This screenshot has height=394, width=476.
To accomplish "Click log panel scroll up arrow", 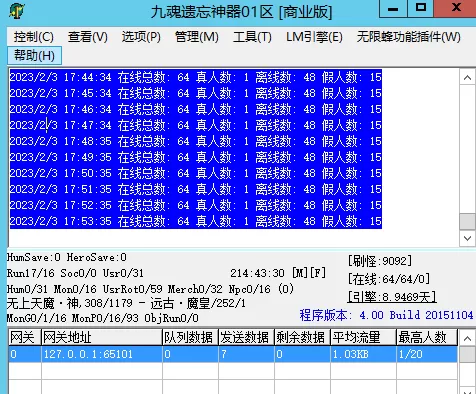I will click(x=467, y=78).
